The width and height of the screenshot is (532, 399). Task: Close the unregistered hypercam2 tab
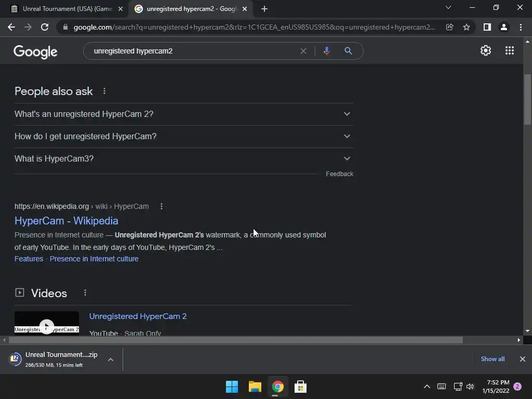pyautogui.click(x=245, y=9)
